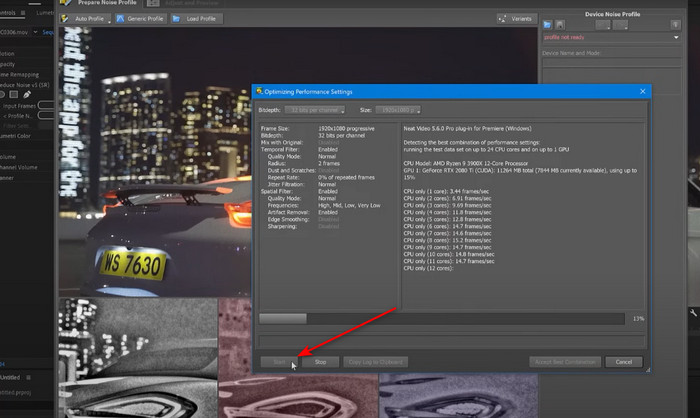Click the grayscale luminance channel thumbnail
This screenshot has height=418, width=700.
[x=138, y=358]
